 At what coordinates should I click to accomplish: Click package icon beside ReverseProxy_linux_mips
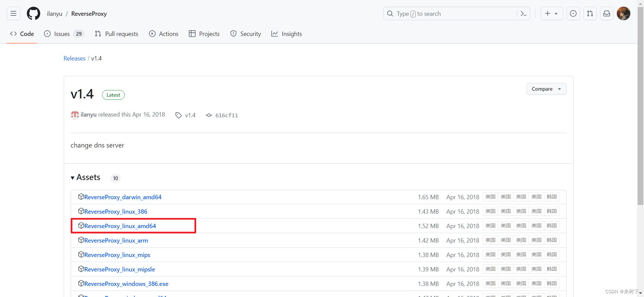tap(81, 254)
